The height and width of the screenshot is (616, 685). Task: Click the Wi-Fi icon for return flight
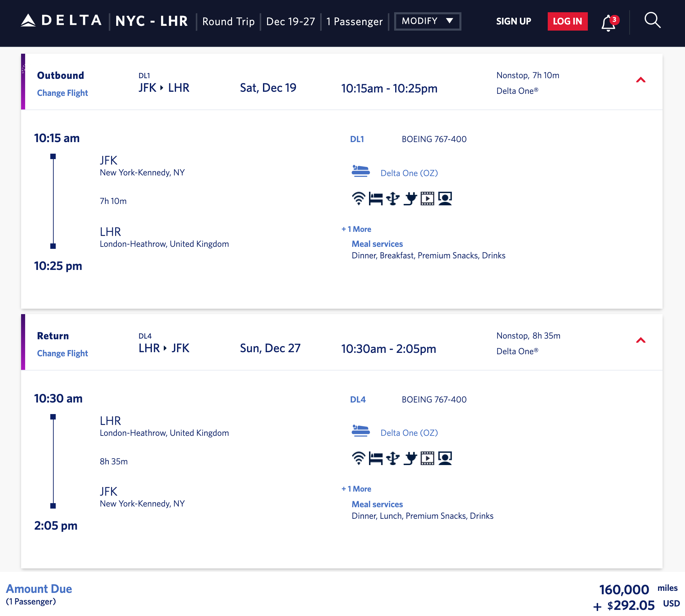[358, 458]
